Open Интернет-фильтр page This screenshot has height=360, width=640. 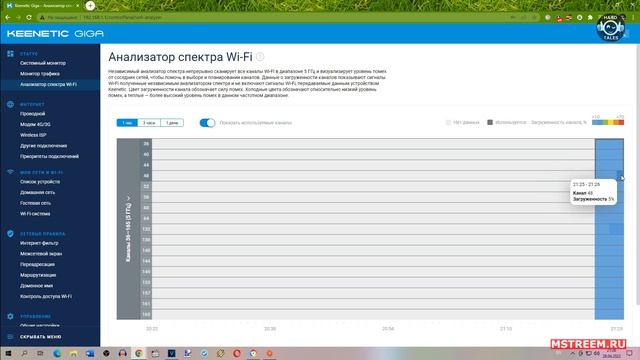click(x=39, y=243)
